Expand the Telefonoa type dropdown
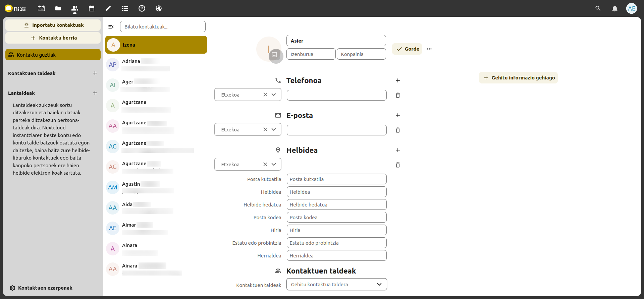Screen dimensions: 644x299 pyautogui.click(x=274, y=95)
